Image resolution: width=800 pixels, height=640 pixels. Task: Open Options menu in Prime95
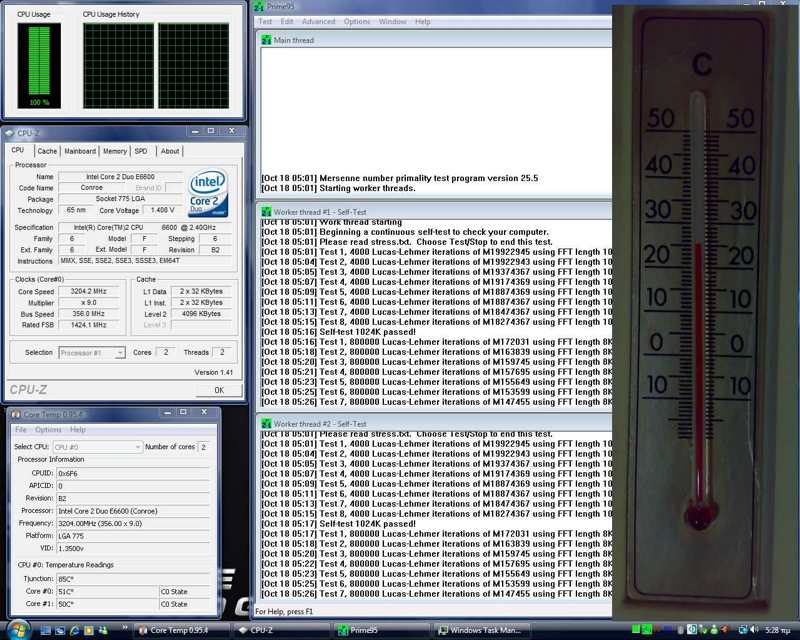357,21
